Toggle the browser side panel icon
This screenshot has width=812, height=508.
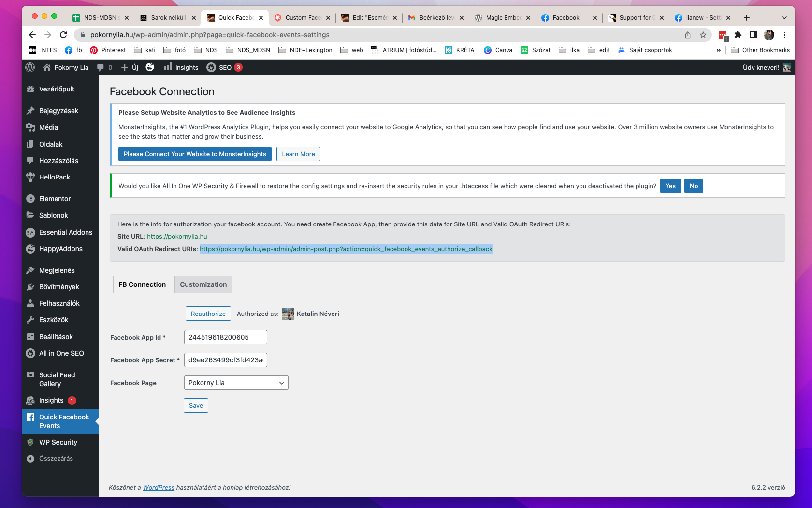(x=754, y=35)
